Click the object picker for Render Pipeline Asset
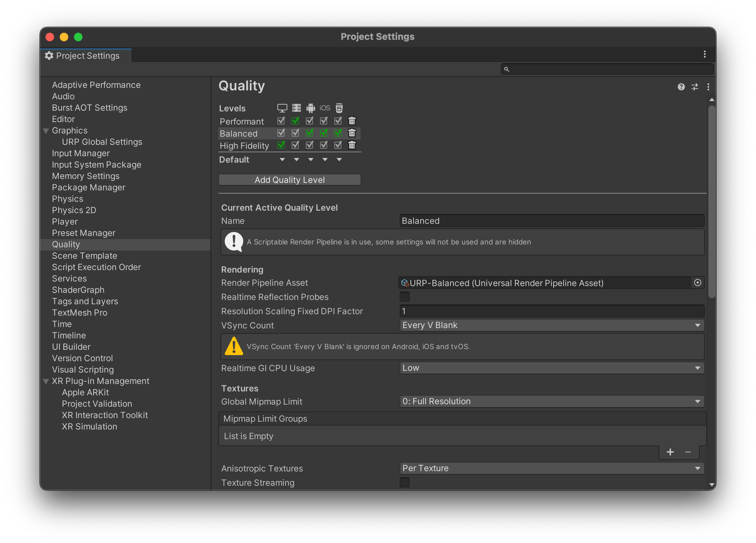Screen dimensions: 756x543 pos(697,283)
